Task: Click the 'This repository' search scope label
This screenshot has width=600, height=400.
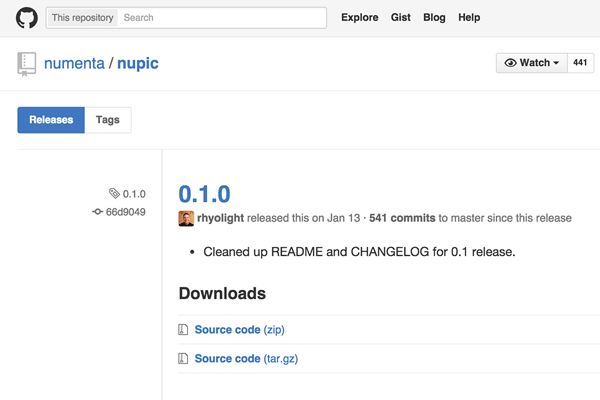Action: point(83,18)
